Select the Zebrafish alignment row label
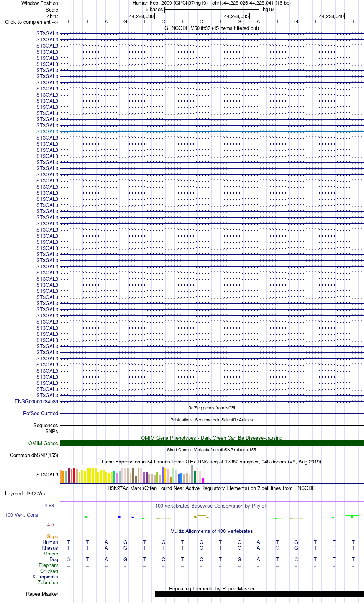 (48, 582)
